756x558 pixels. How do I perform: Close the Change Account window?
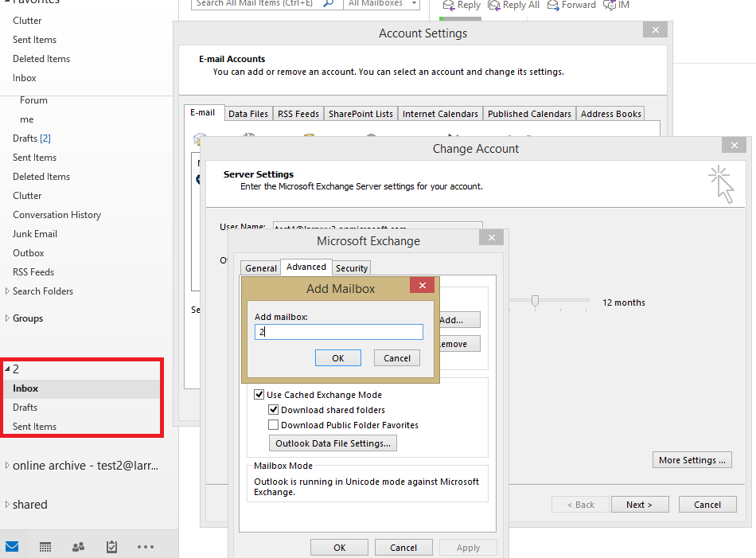pos(734,145)
